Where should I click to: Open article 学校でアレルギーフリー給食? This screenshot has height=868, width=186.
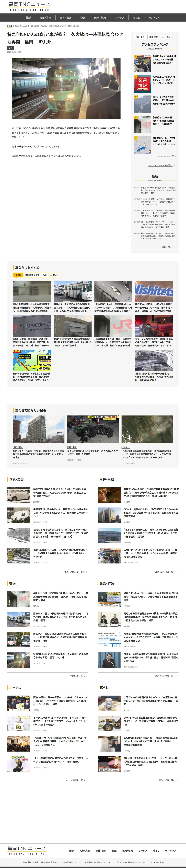138,599
